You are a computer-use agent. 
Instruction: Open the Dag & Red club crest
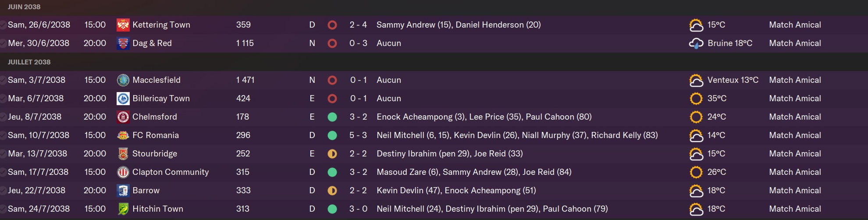click(x=123, y=43)
